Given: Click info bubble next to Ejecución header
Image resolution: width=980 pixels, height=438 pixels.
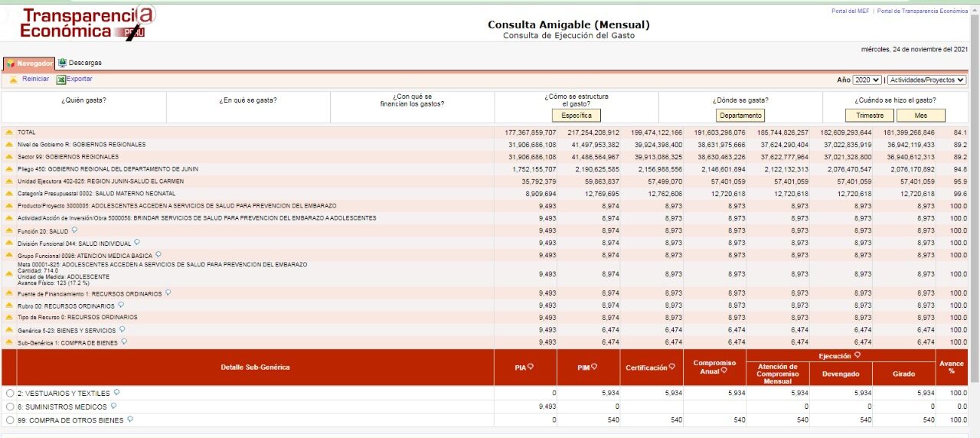Looking at the screenshot, I should tap(857, 355).
